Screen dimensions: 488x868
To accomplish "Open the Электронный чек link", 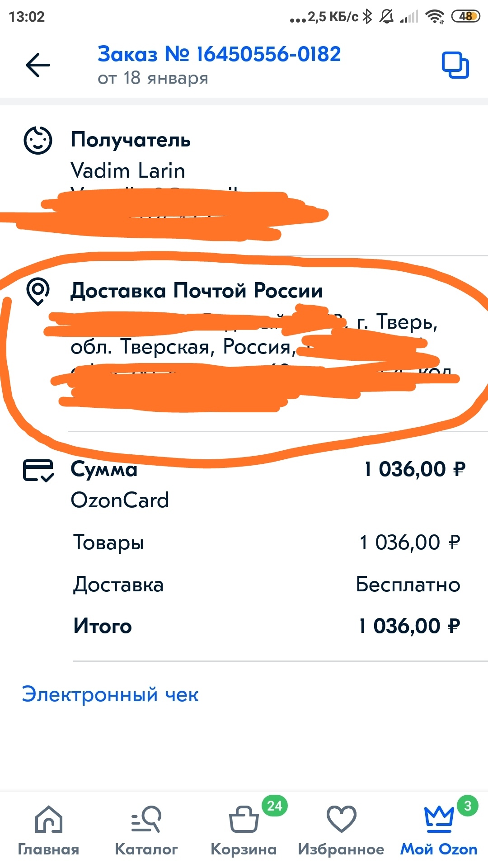I will point(110,695).
